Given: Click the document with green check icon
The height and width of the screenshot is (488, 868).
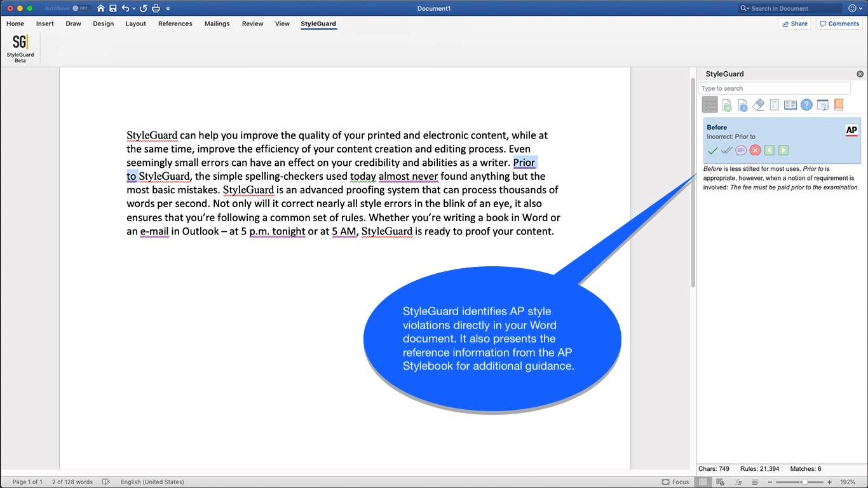Looking at the screenshot, I should [x=726, y=105].
